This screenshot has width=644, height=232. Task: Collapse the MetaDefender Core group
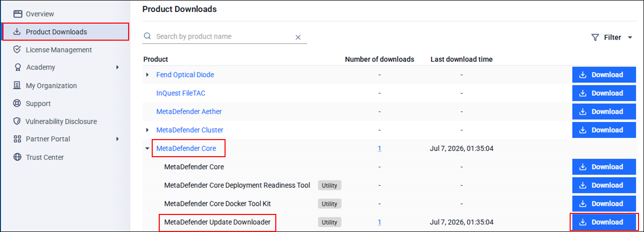(x=147, y=149)
